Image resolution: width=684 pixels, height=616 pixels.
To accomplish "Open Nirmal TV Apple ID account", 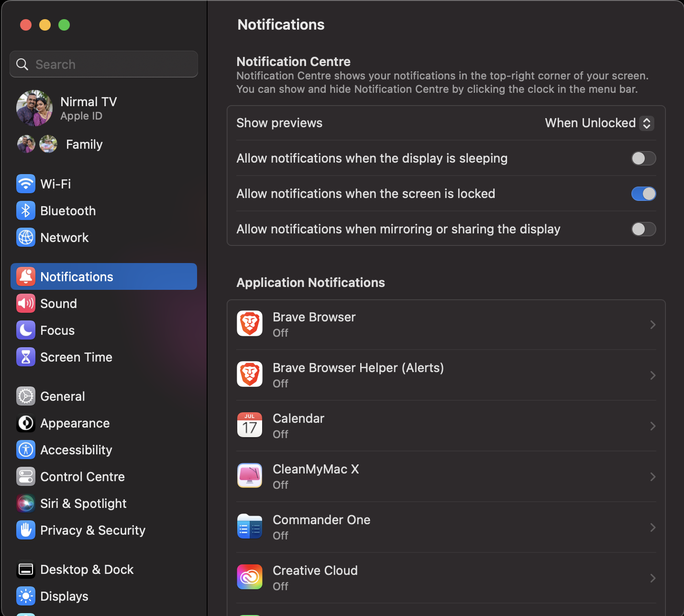I will click(104, 108).
